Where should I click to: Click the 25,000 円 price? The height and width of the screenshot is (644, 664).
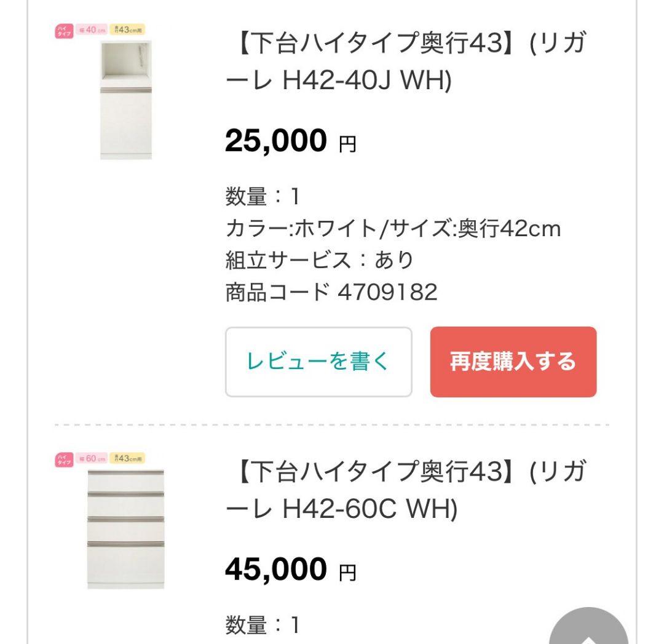pos(290,141)
